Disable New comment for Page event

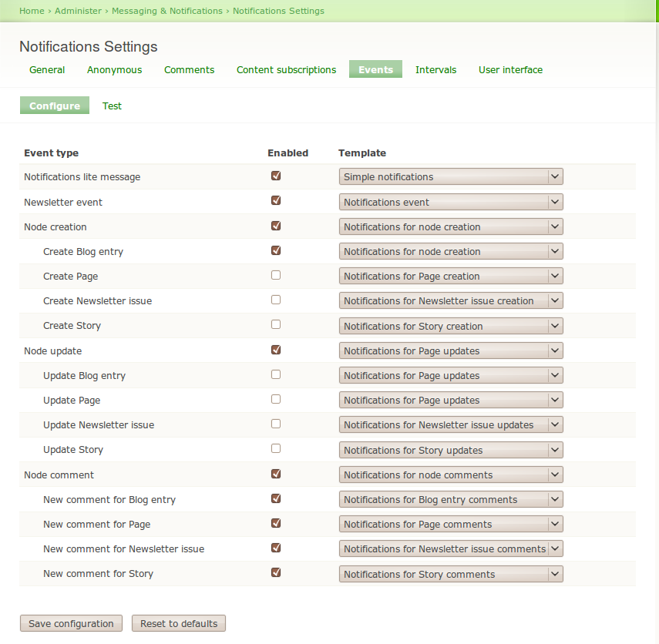pyautogui.click(x=275, y=522)
